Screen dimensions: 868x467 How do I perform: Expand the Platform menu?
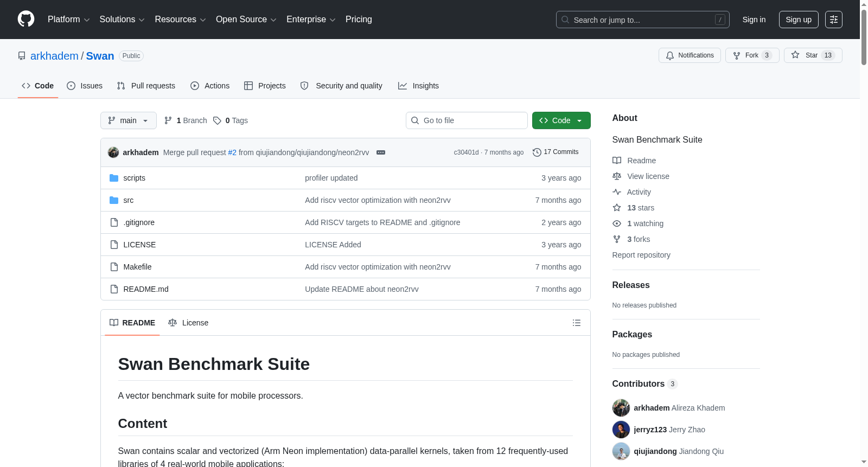coord(69,20)
